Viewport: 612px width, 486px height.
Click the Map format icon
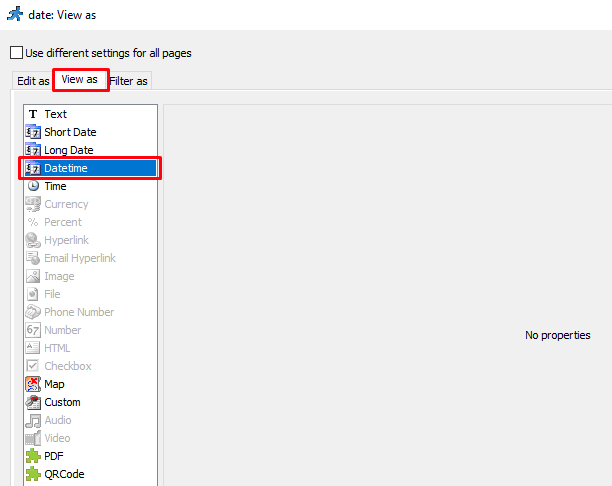click(x=33, y=384)
